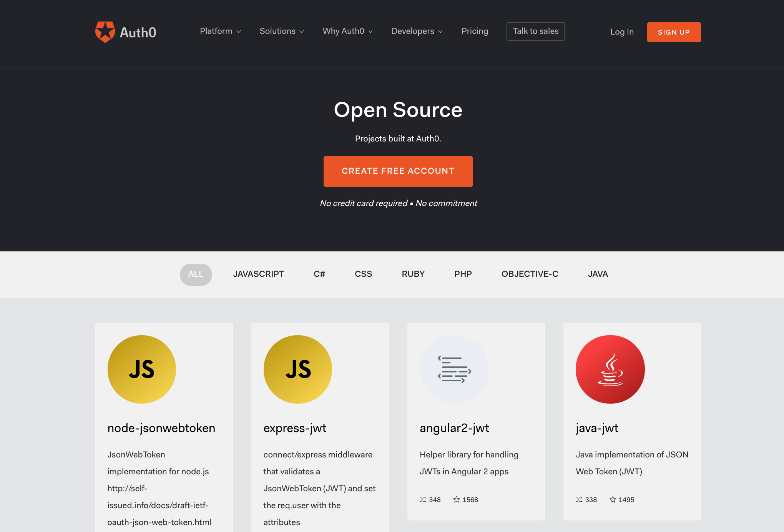The width and height of the screenshot is (784, 532).
Task: Filter projects by JAVA
Action: (x=598, y=274)
